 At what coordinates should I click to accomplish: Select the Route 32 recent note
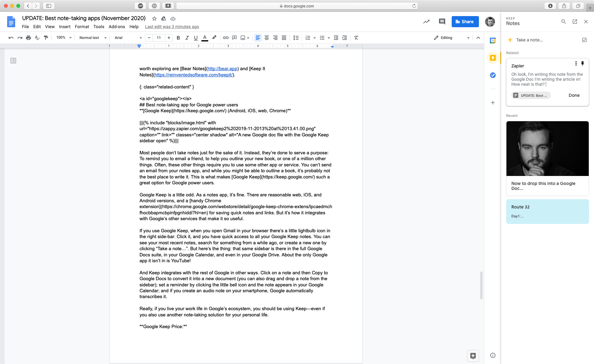tap(548, 211)
